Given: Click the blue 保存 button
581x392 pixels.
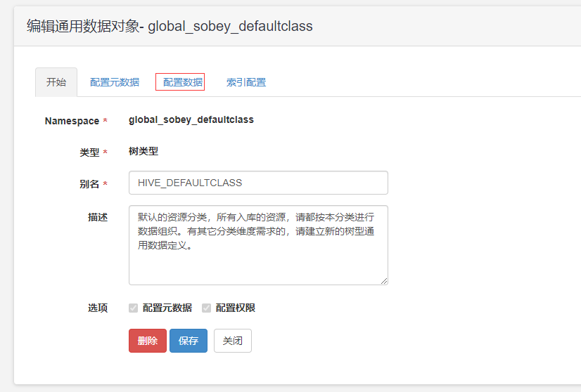Looking at the screenshot, I should (189, 341).
